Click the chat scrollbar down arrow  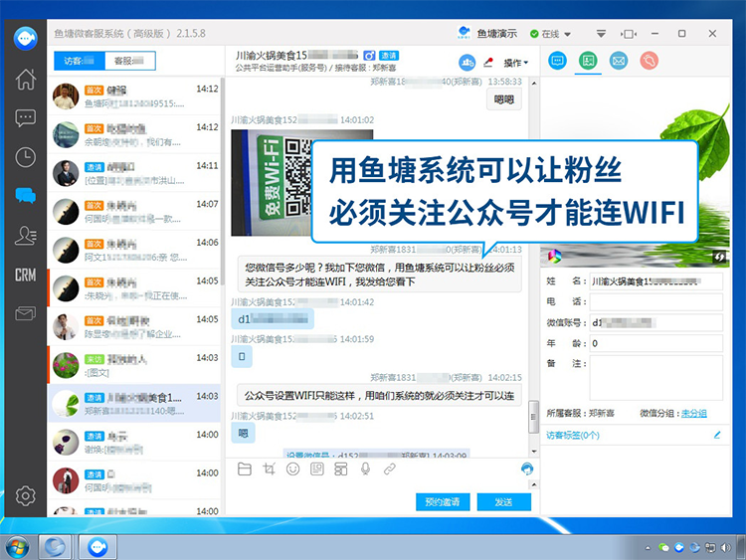pos(534,451)
